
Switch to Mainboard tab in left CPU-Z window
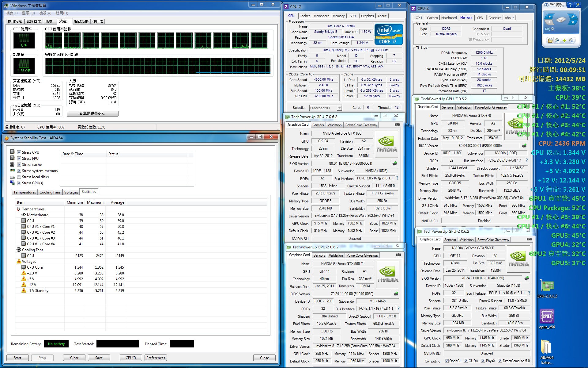coord(322,16)
